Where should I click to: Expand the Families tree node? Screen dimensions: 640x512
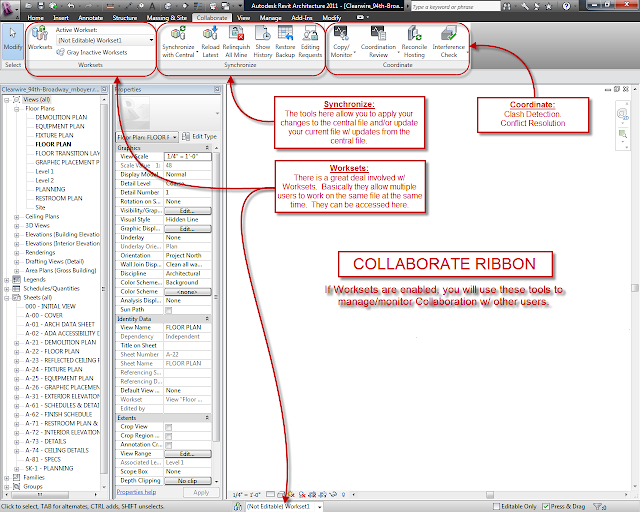7,478
